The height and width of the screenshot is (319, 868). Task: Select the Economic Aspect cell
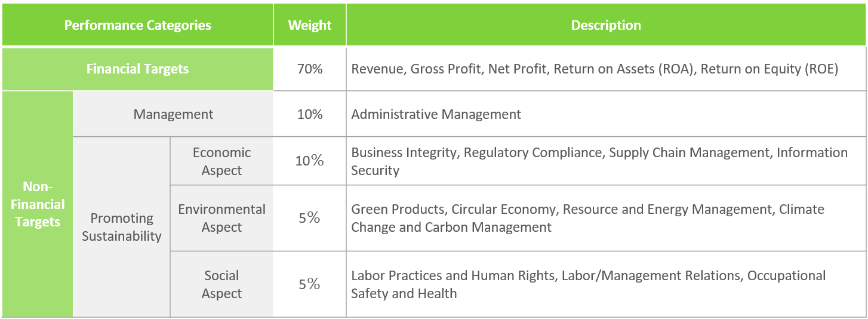coord(221,161)
